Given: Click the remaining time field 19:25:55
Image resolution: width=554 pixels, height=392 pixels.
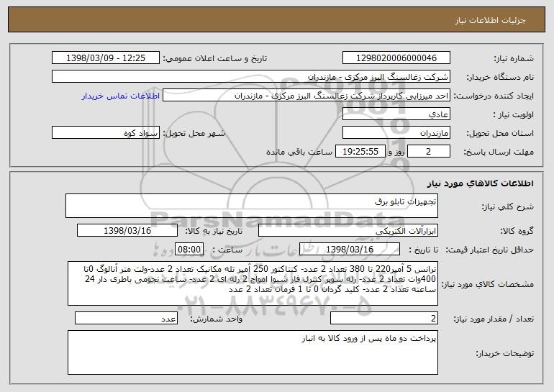Looking at the screenshot, I should point(360,152).
